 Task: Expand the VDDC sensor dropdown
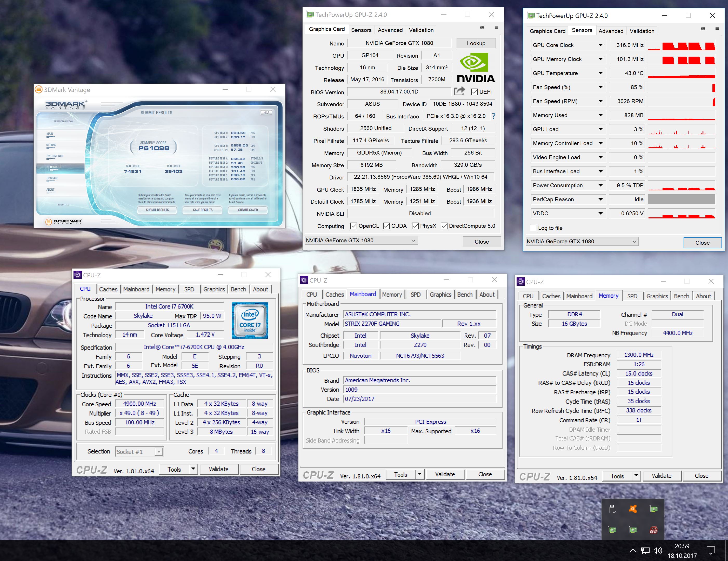click(600, 213)
